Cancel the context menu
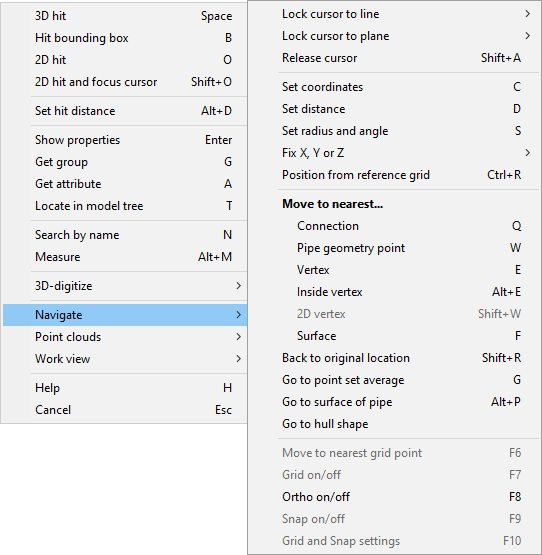The image size is (542, 555). [x=125, y=410]
